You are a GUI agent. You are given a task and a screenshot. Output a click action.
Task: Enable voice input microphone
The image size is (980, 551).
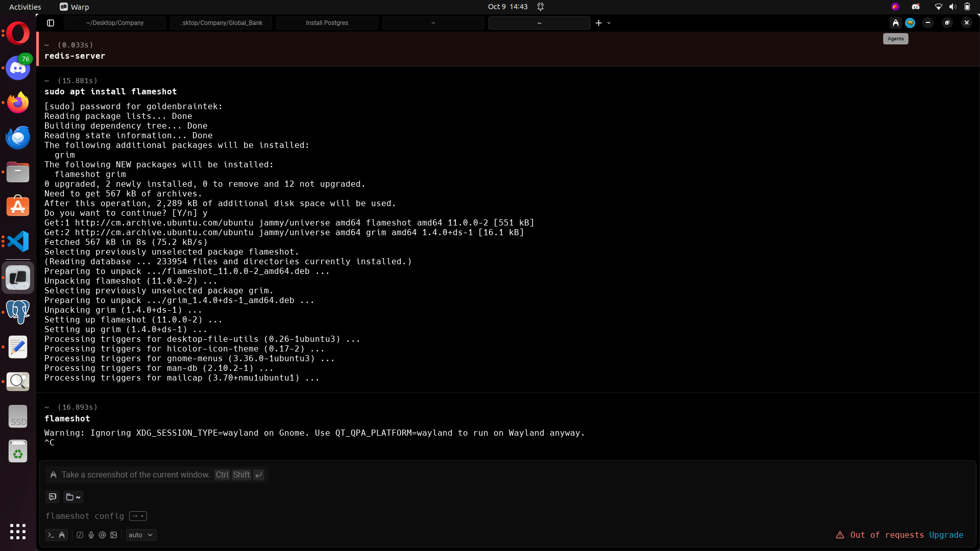pyautogui.click(x=91, y=535)
